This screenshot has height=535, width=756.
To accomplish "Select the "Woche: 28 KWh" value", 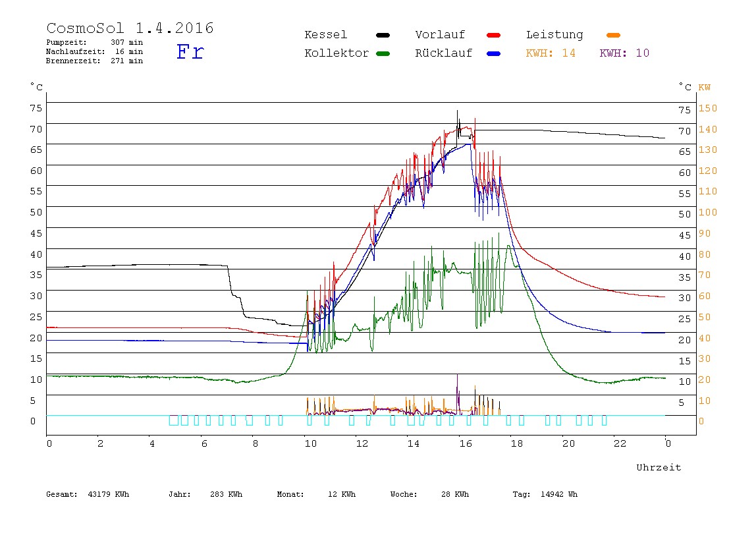I will coord(429,494).
